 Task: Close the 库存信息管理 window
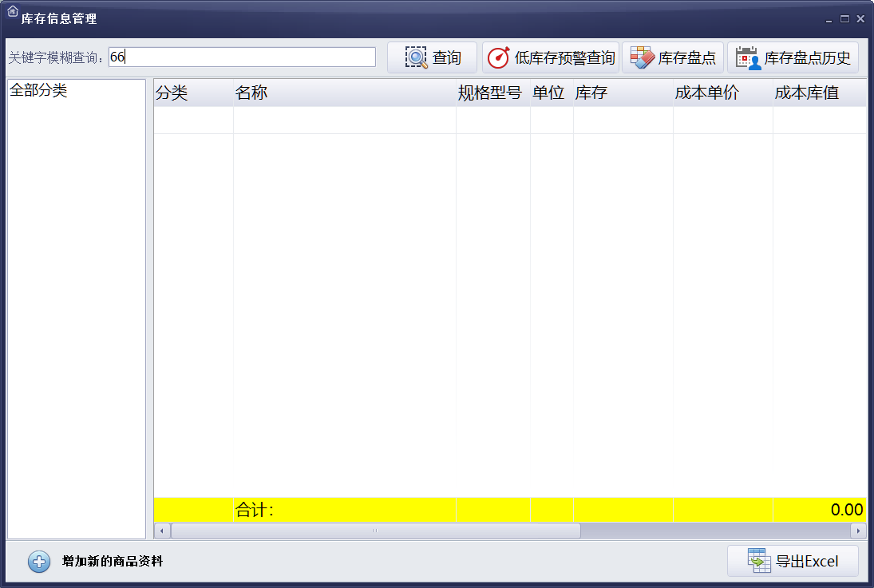[x=860, y=19]
